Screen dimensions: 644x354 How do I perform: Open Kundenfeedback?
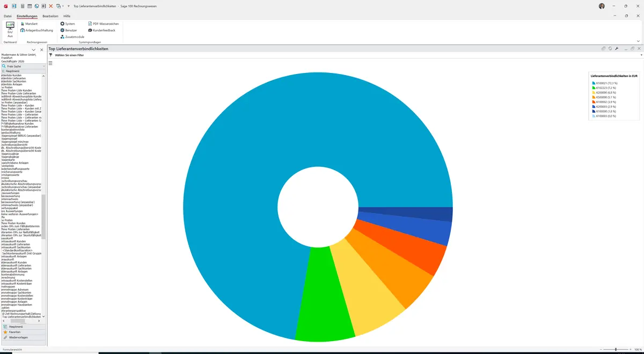pyautogui.click(x=101, y=30)
